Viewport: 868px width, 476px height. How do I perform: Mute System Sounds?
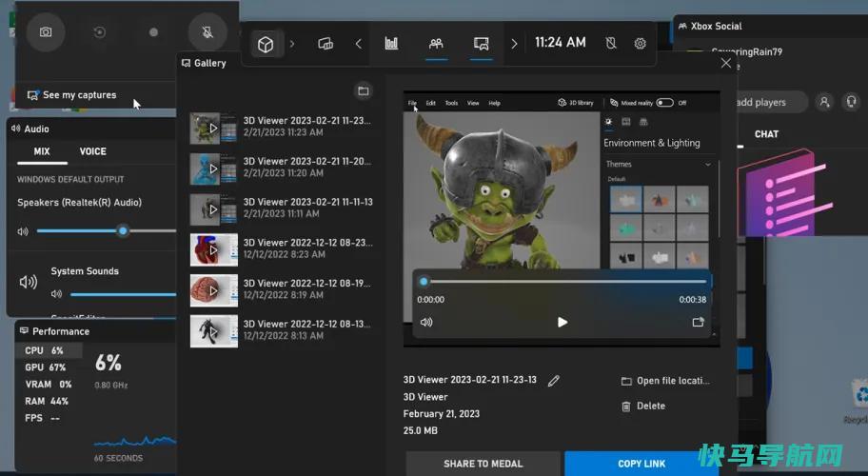56,294
